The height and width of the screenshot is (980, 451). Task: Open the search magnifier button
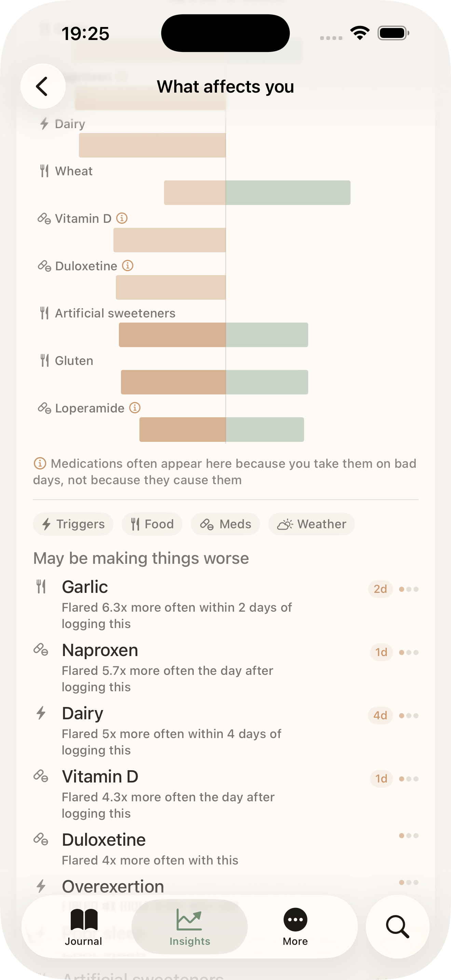tap(397, 927)
